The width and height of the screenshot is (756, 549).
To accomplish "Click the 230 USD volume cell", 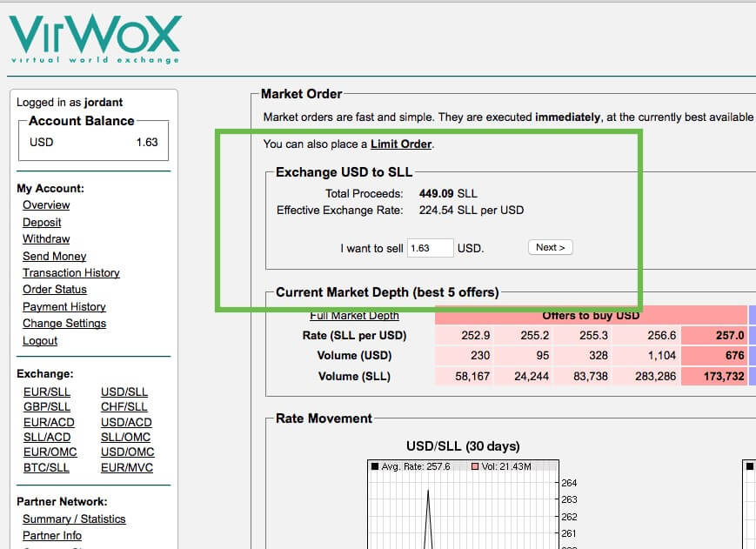I will coord(465,355).
